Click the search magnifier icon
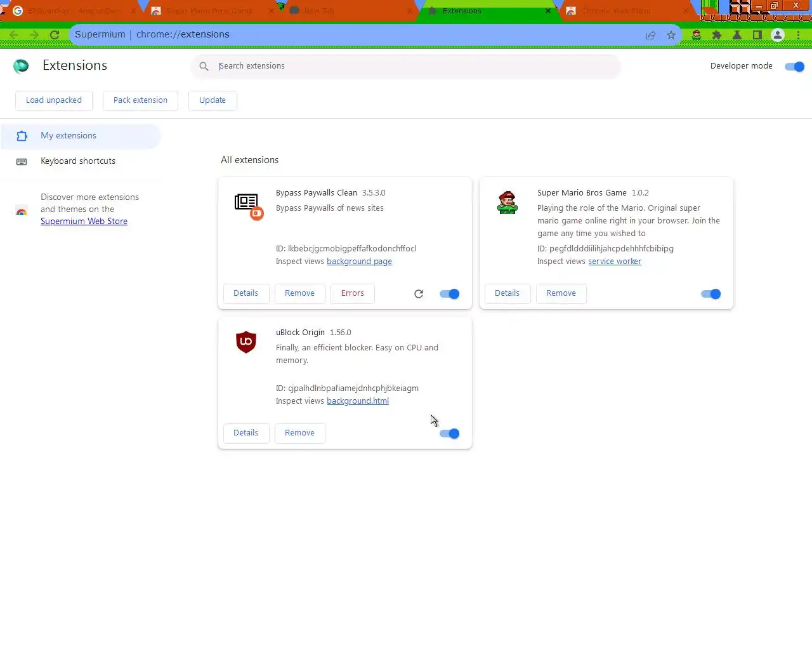This screenshot has width=812, height=650. coord(204,66)
